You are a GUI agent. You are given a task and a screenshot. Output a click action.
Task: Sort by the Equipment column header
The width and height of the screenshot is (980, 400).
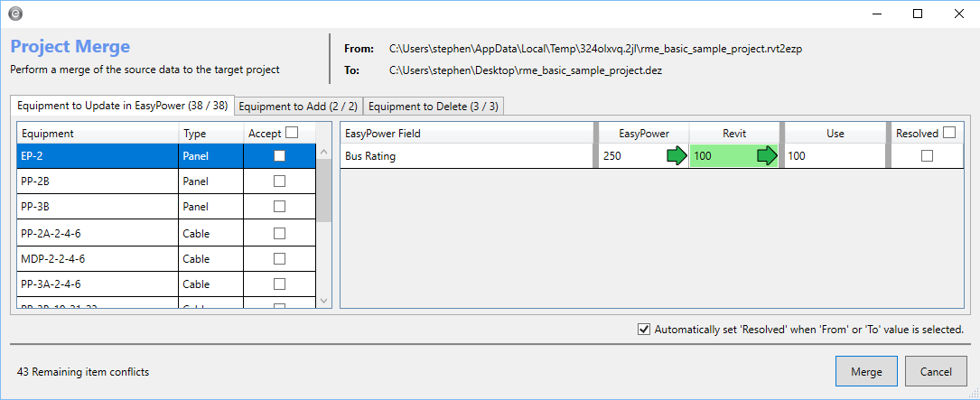(x=98, y=134)
